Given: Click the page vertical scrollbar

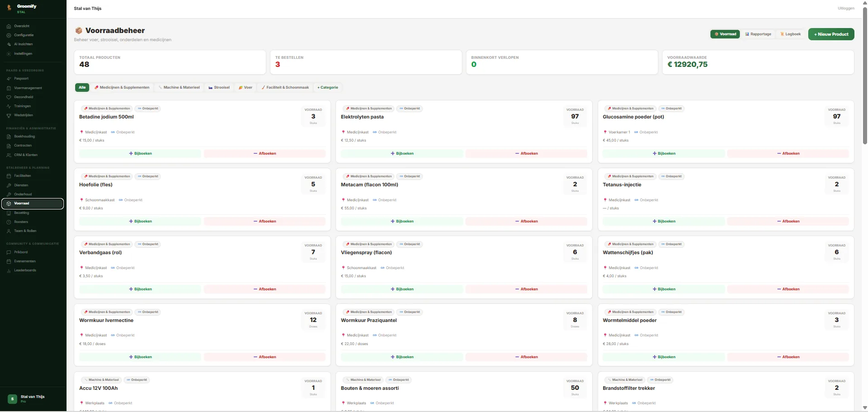Looking at the screenshot, I should tap(865, 75).
